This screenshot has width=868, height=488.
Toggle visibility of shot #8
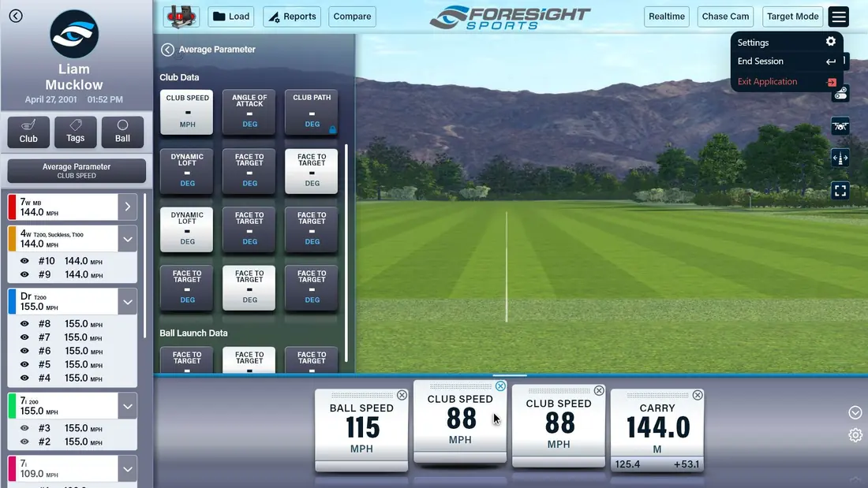(x=24, y=324)
